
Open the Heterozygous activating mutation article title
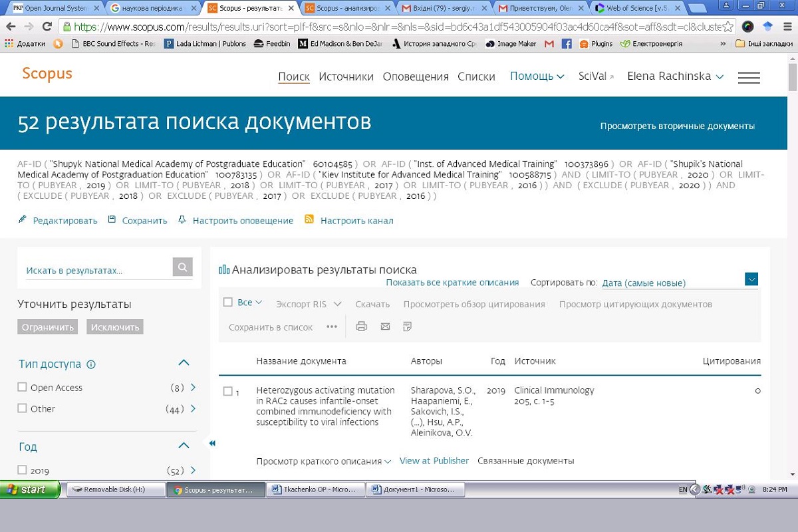(x=326, y=406)
